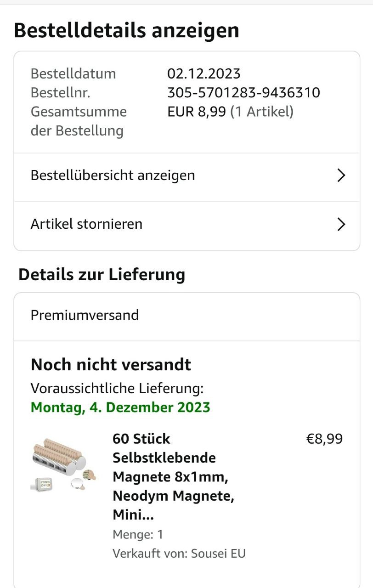This screenshot has height=588, width=373.
Task: Tap the chevron beside Bestellübersicht anzeigen
Action: tap(341, 175)
